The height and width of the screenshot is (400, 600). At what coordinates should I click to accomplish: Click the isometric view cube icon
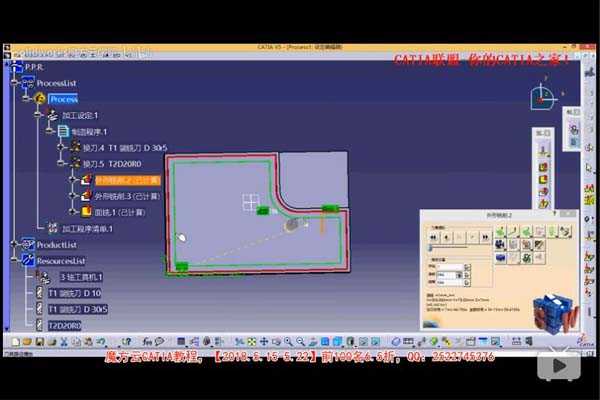337,341
